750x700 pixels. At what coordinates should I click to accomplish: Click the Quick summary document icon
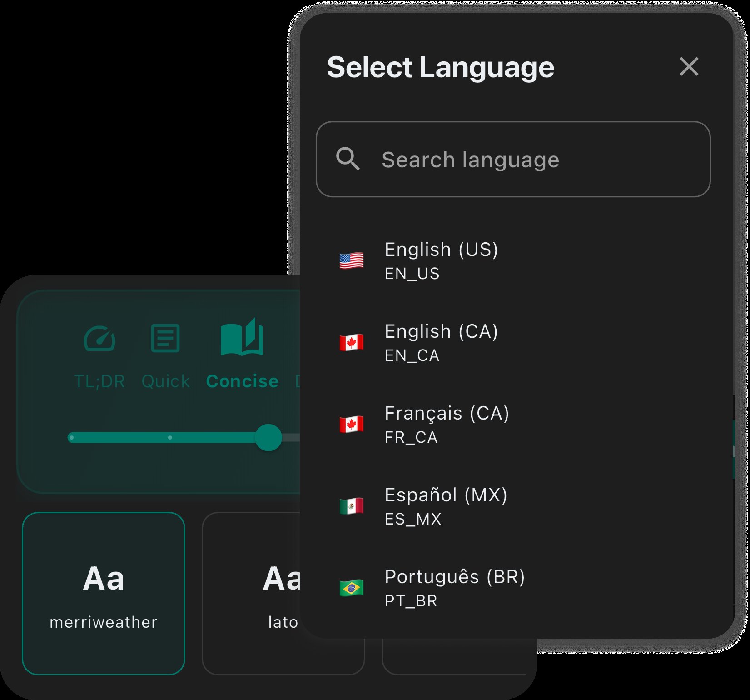pyautogui.click(x=165, y=337)
